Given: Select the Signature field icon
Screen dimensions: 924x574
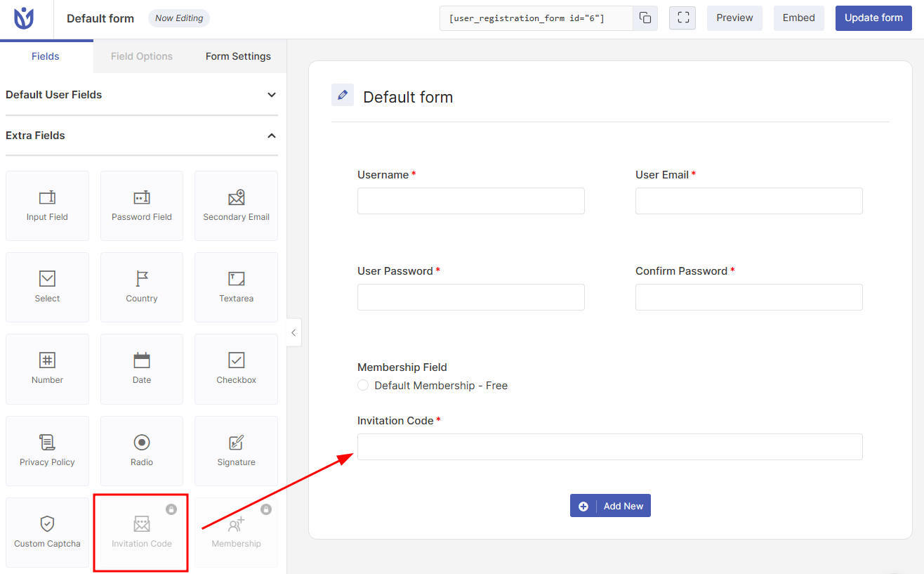Looking at the screenshot, I should point(236,443).
